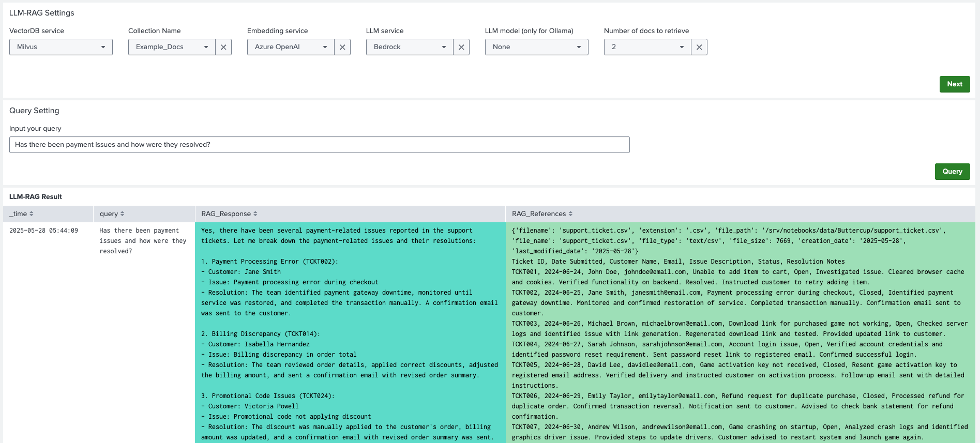Click the 'Customer: Victoria Powell' line
The image size is (980, 443).
[250, 406]
